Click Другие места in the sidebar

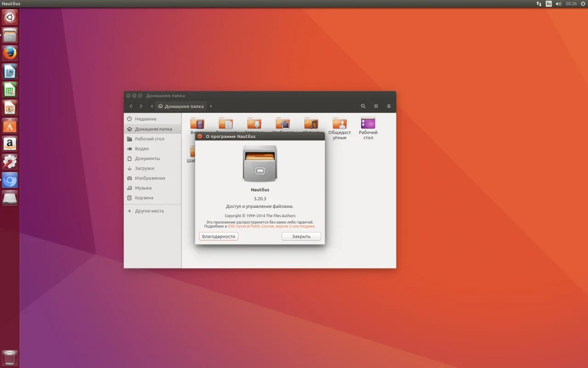[x=153, y=211]
